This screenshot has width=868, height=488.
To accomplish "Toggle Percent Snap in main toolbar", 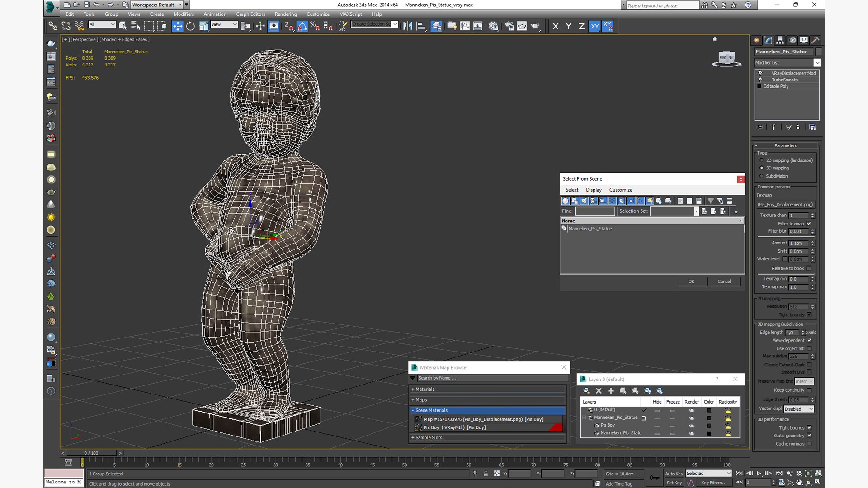I will (315, 26).
